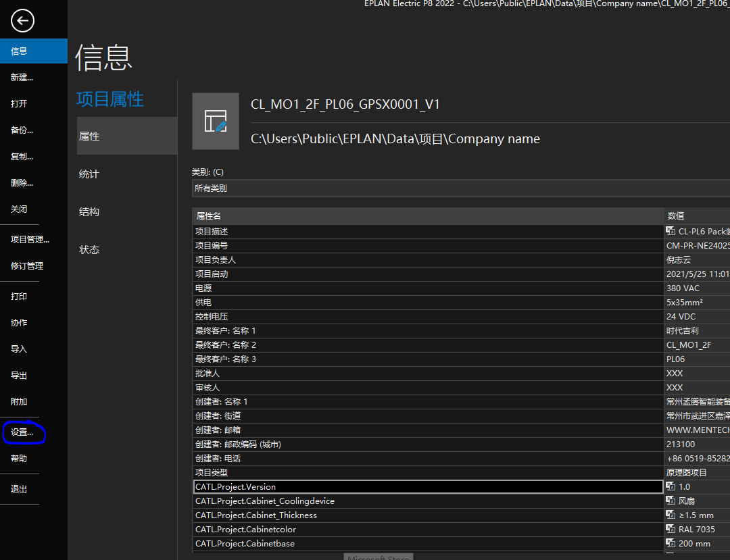Select CATL.Project.Cabinetcolor row
730x560 pixels.
pyautogui.click(x=429, y=530)
